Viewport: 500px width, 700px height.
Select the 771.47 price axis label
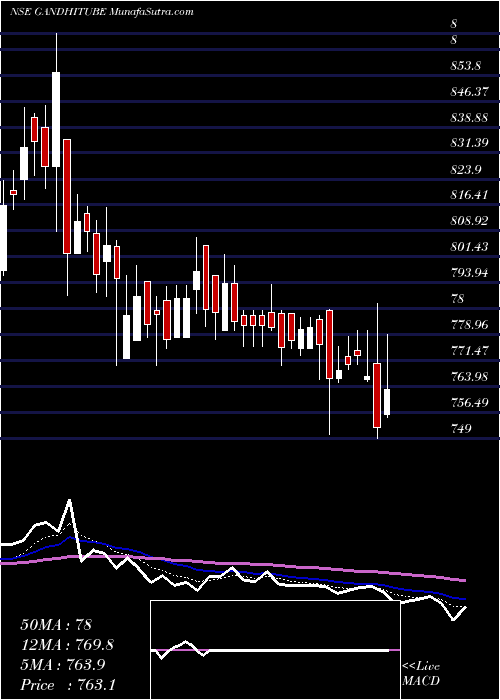469,350
